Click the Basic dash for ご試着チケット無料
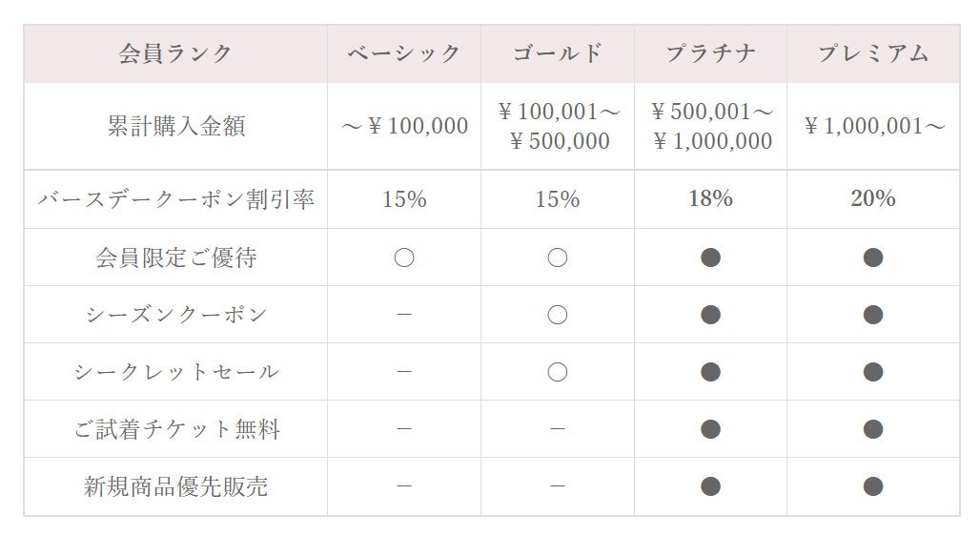Viewport: 980px width, 536px height. [x=404, y=429]
